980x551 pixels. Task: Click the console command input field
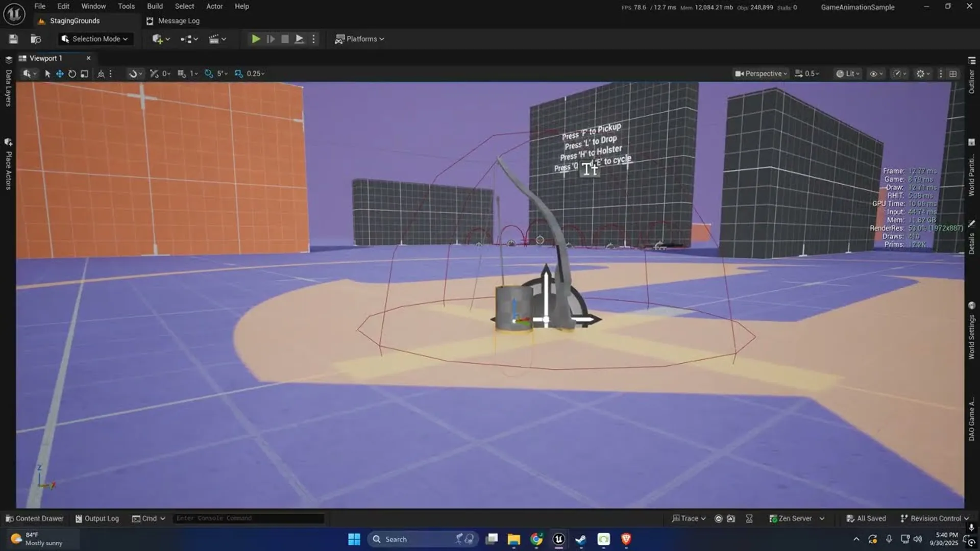coord(249,518)
